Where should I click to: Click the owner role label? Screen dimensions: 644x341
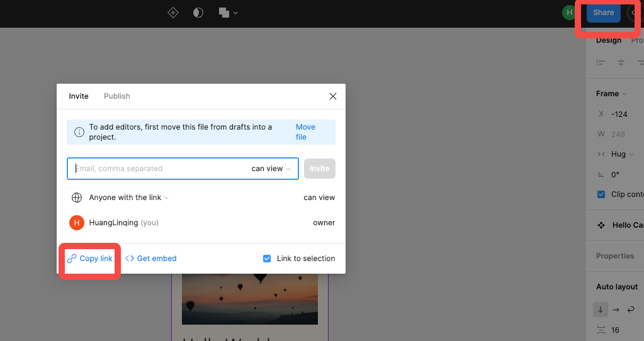point(324,223)
